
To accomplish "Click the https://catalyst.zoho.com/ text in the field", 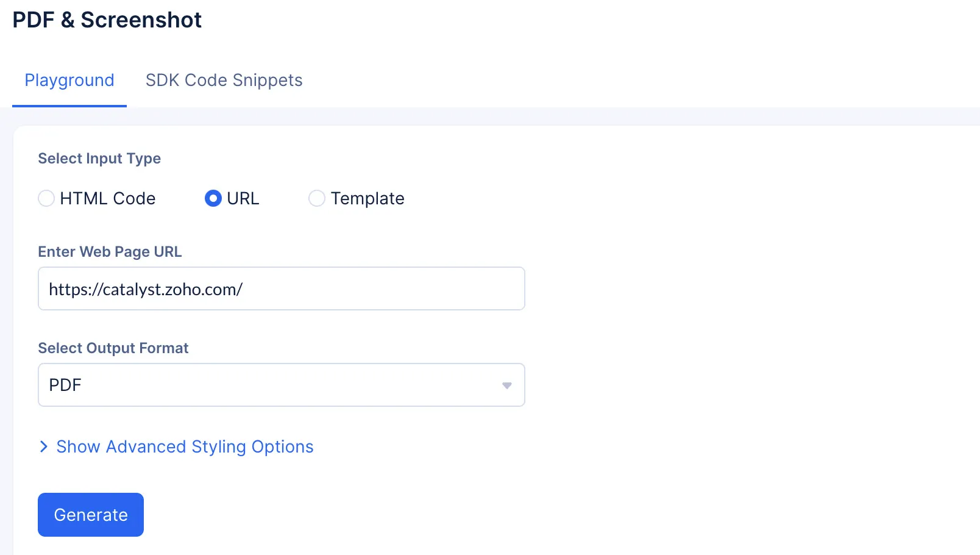I will (x=146, y=289).
